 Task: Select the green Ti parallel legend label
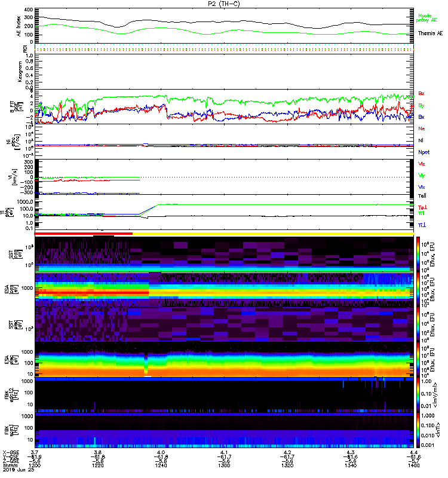(421, 213)
